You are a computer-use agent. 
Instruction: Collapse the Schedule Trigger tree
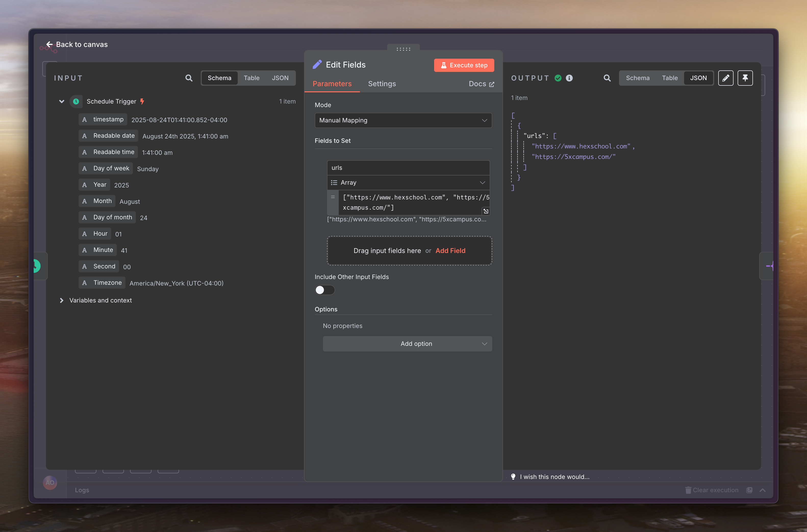click(62, 102)
